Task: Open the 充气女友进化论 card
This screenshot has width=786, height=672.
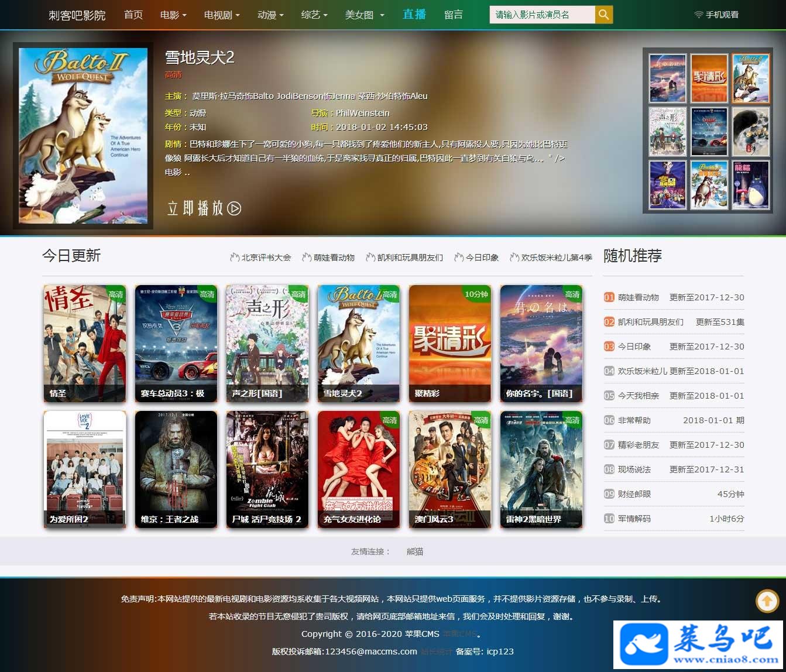Action: coord(359,469)
